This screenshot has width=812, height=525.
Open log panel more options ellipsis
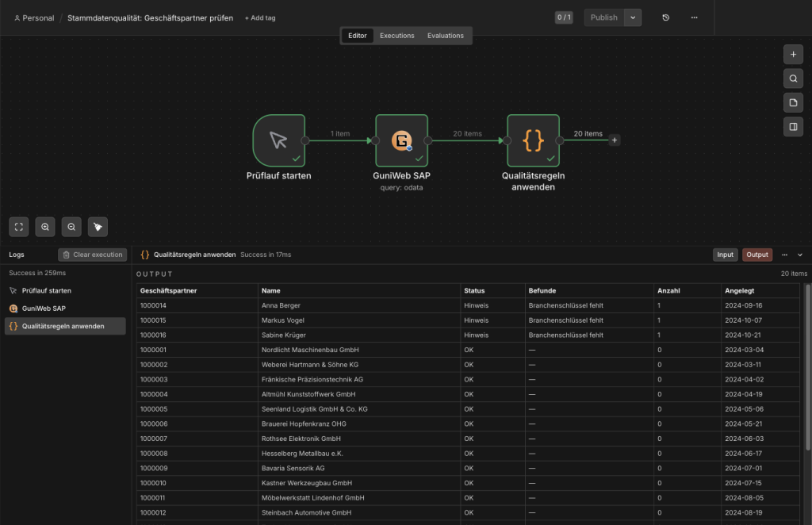(x=784, y=255)
